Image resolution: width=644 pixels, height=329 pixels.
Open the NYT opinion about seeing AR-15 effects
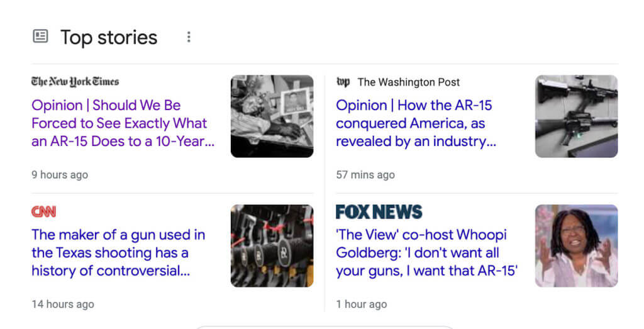click(123, 123)
